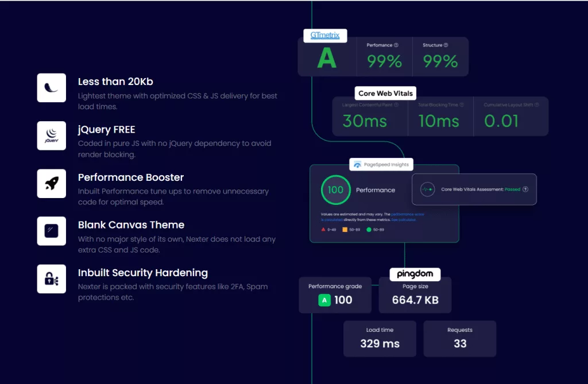The width and height of the screenshot is (588, 384).
Task: Click the green A badge in the Performance grade card
Action: (324, 300)
